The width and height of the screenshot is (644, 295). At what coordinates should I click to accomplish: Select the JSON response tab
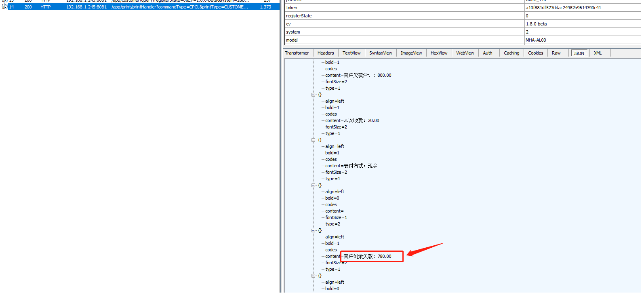click(579, 53)
